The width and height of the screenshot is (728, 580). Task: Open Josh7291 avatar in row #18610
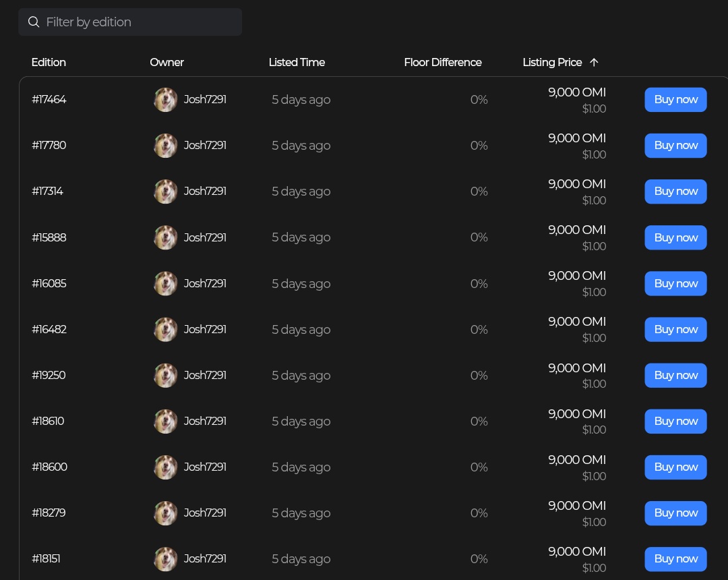(165, 422)
